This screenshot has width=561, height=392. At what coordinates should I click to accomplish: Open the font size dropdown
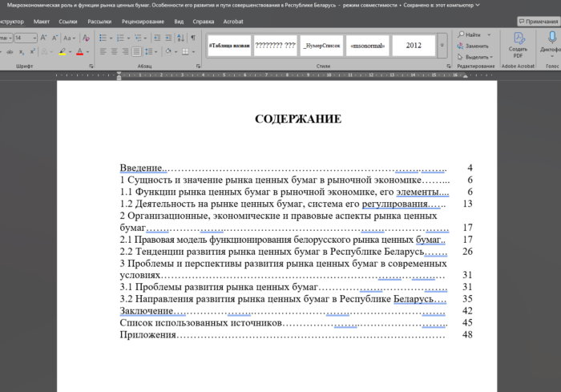point(34,38)
